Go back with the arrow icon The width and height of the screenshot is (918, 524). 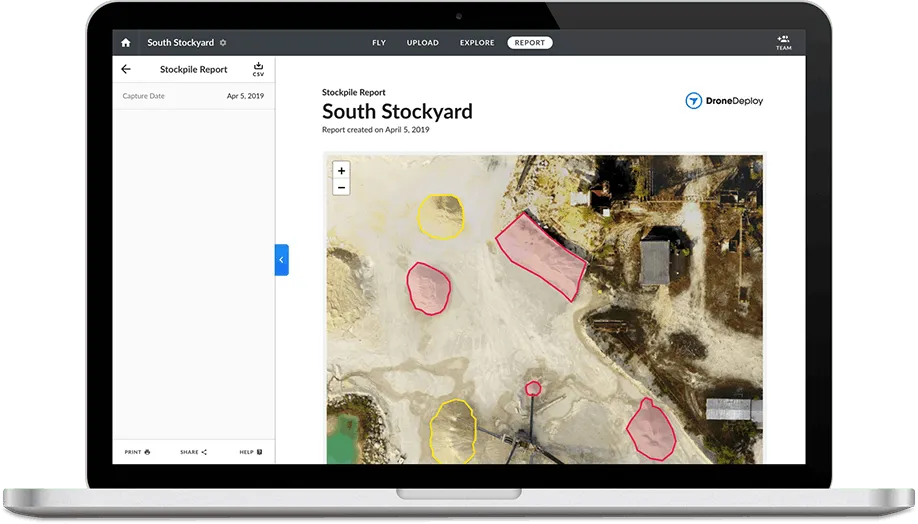(126, 69)
